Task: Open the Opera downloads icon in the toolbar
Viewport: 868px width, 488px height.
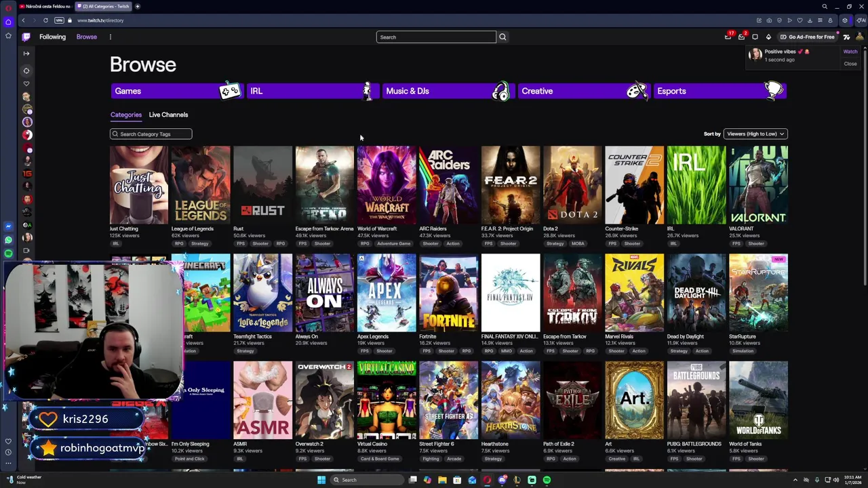Action: tap(810, 20)
